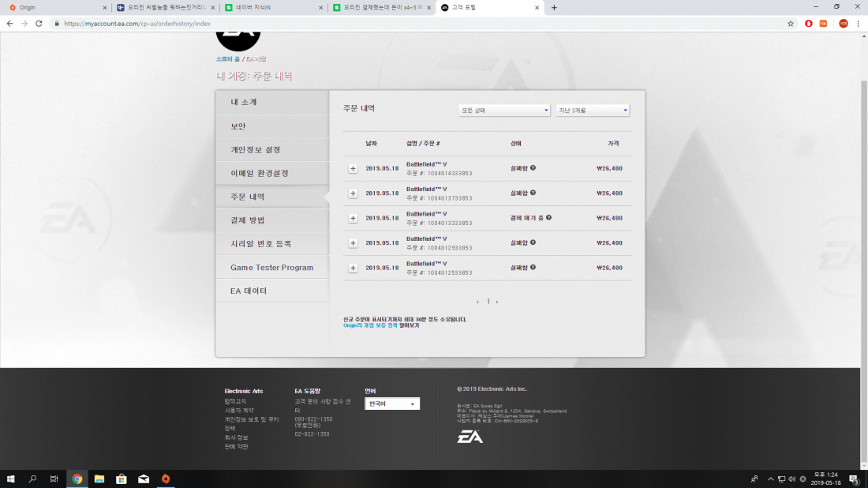Open 주문 내역 sidebar section
The width and height of the screenshot is (868, 488).
tap(272, 197)
